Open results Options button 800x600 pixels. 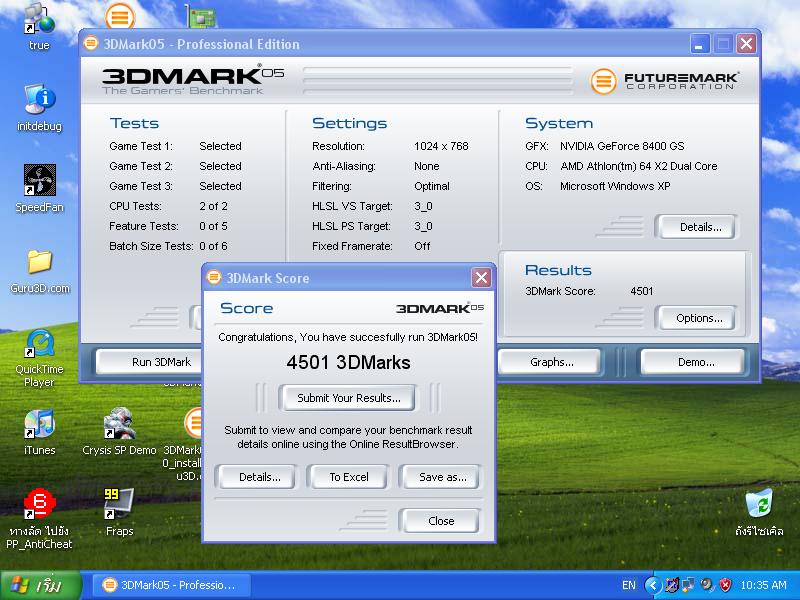click(697, 318)
